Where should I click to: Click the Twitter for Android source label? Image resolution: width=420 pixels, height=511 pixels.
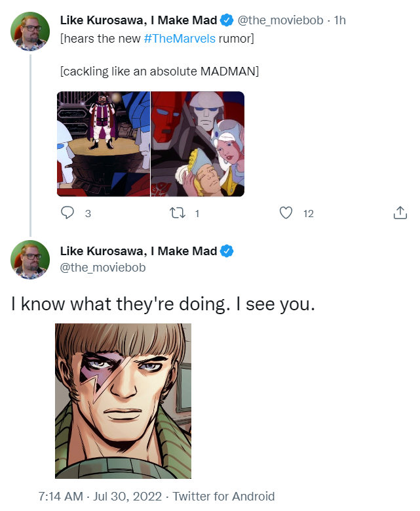tap(223, 497)
